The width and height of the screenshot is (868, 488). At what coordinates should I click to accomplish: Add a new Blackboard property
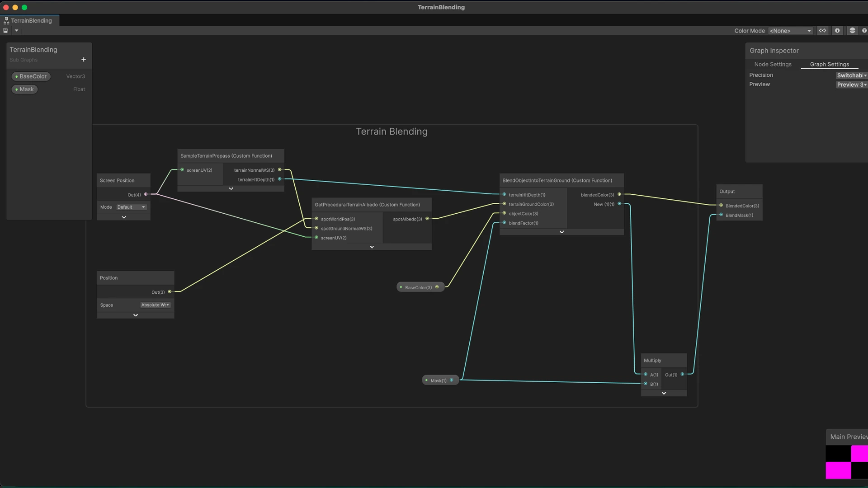coord(84,60)
